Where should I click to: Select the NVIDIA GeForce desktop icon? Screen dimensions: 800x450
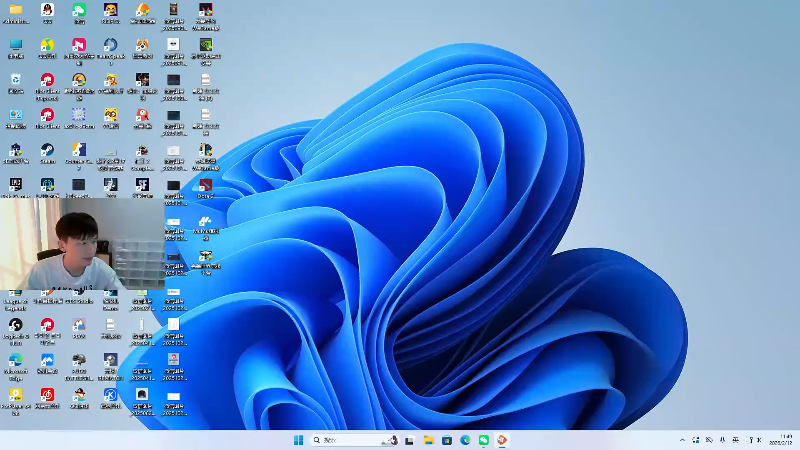pyautogui.click(x=205, y=45)
